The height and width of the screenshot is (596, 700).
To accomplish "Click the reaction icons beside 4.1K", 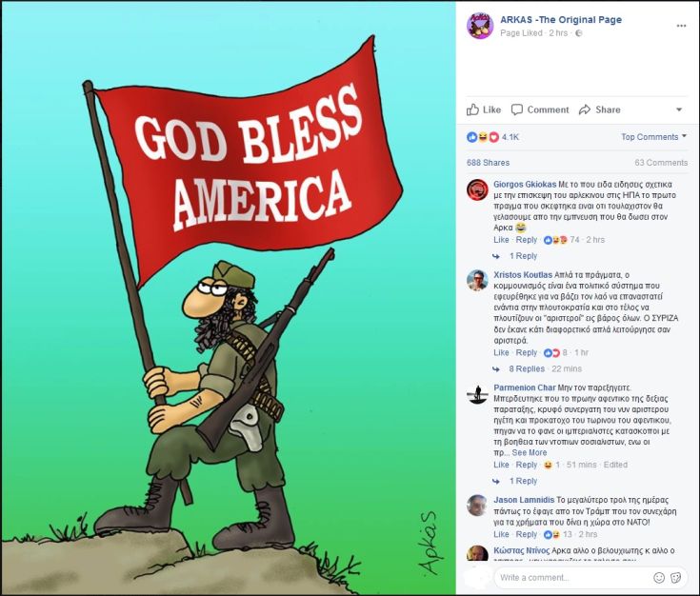I will pos(483,137).
